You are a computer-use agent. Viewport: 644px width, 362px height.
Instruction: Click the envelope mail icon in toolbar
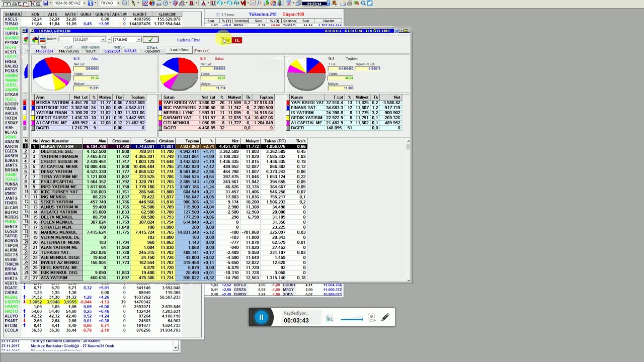pos(344,4)
